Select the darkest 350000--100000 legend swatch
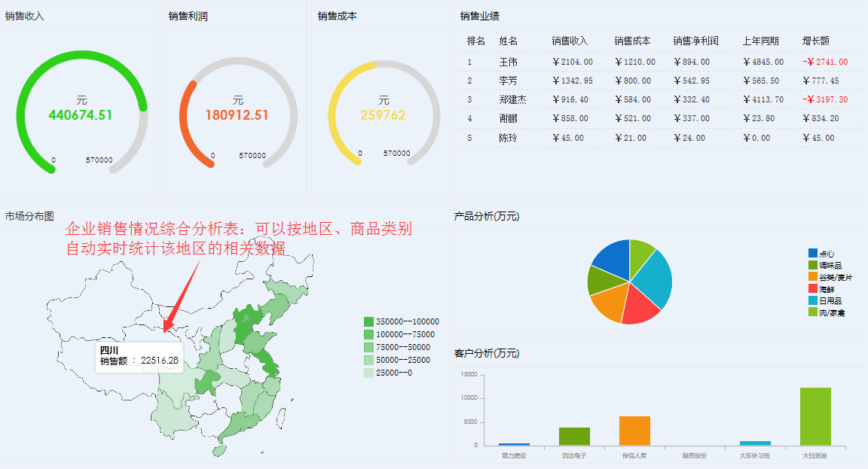This screenshot has width=868, height=469. click(368, 321)
